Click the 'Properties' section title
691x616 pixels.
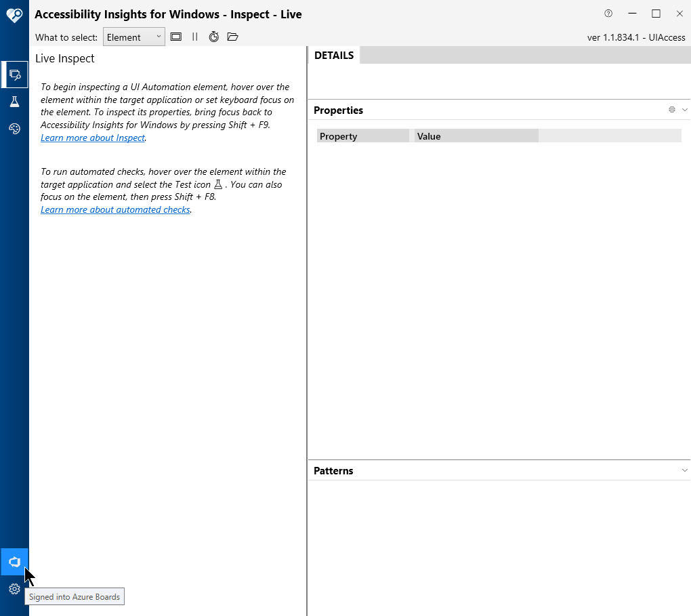click(338, 110)
